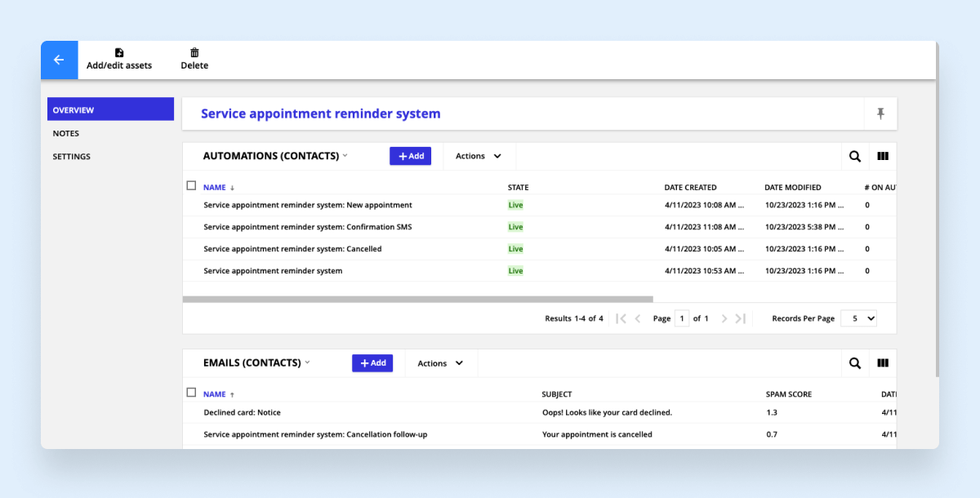980x498 pixels.
Task: Go to last page of automations results
Action: click(x=740, y=318)
